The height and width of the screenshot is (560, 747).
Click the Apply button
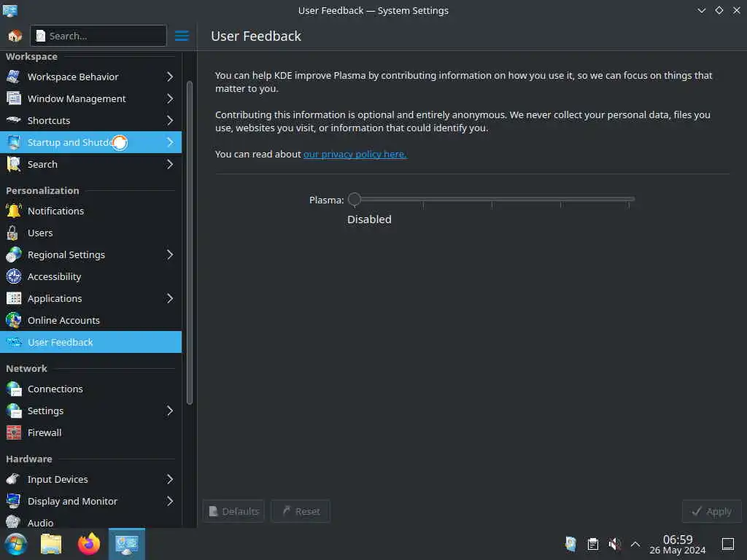[x=712, y=511]
